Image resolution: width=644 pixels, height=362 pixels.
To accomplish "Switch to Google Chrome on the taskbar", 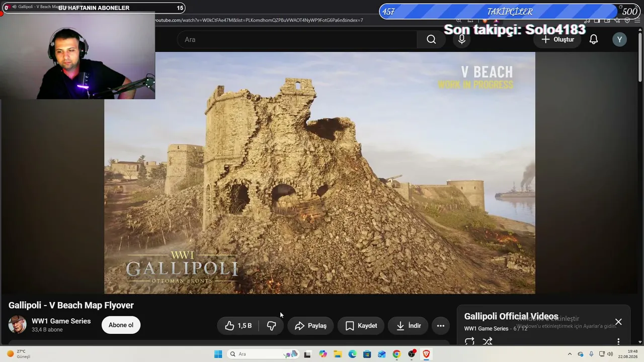I will 396,354.
